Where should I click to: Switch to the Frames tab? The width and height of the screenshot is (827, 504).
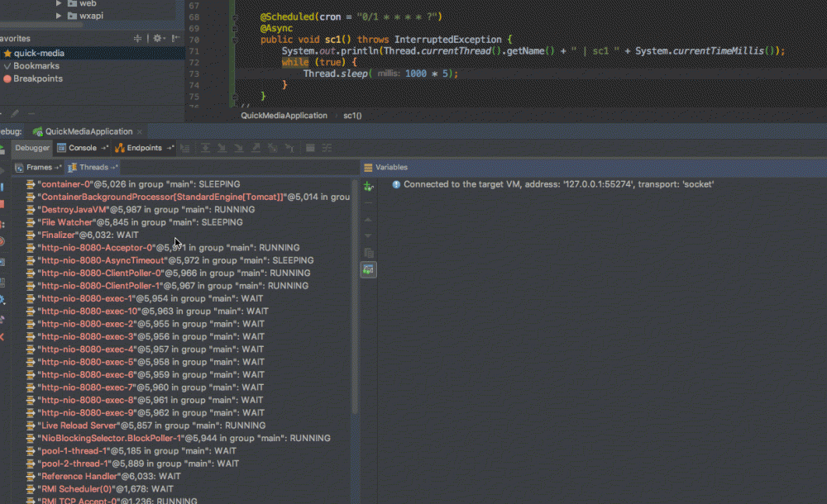39,167
